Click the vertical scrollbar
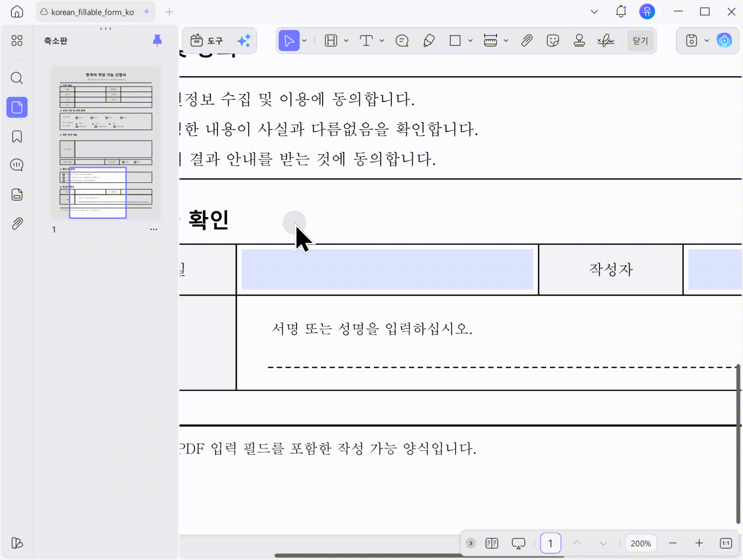This screenshot has height=560, width=743. tap(738, 444)
